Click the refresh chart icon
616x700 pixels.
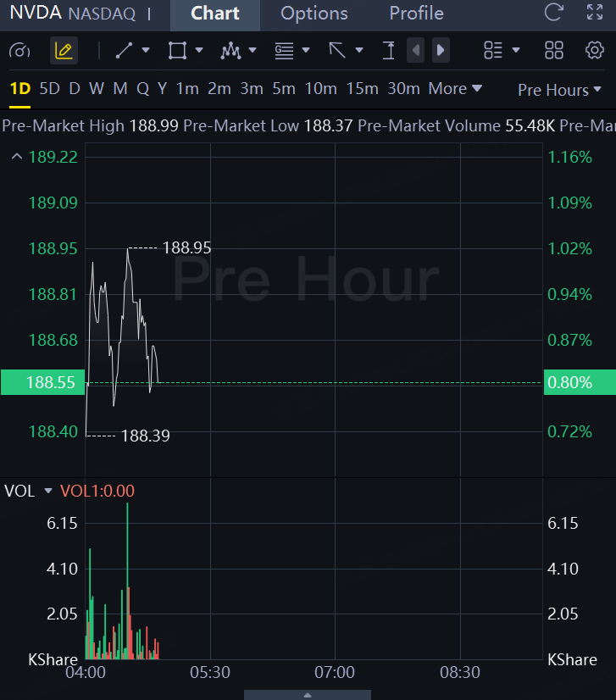553,13
